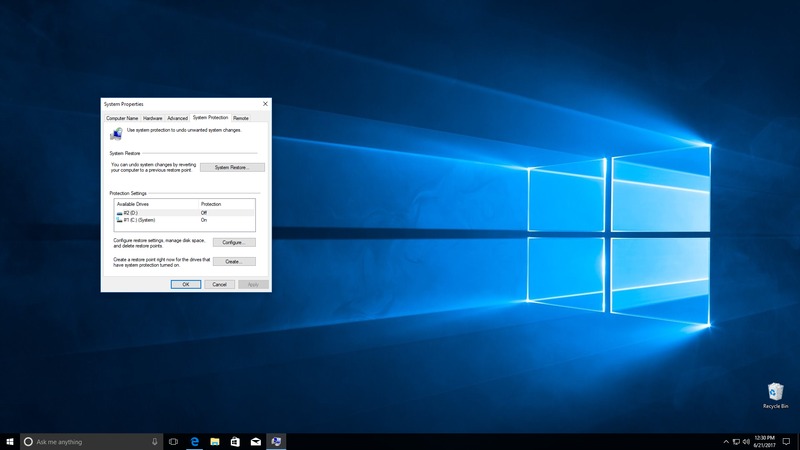Switch to the Hardware tab
The height and width of the screenshot is (450, 800).
pyautogui.click(x=152, y=118)
